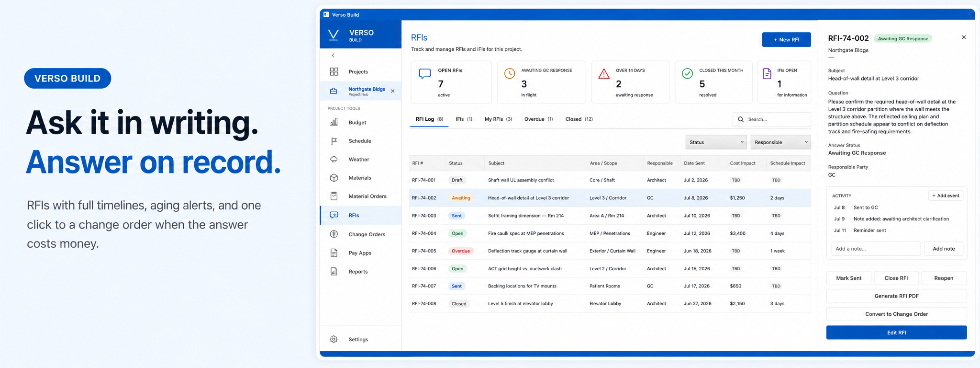Click Generate RFI PDF
Screen dimensions: 980x368
click(896, 296)
